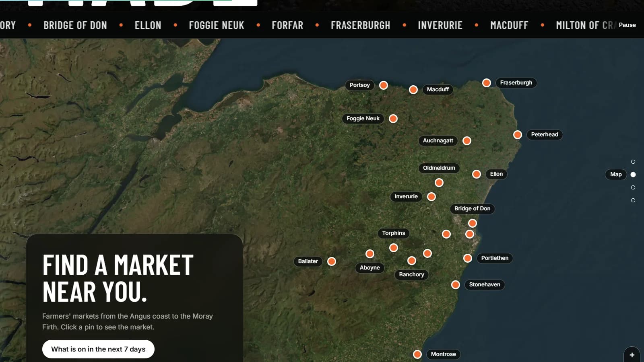This screenshot has height=362, width=644.
Task: Open FOGGIE NEUK from the ticker
Action: pos(217,25)
